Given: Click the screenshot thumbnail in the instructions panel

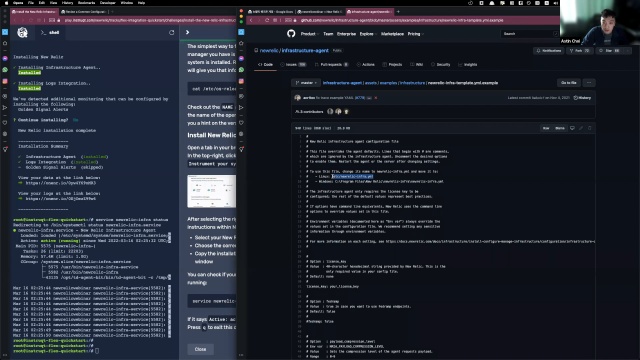Looking at the screenshot, I should tap(211, 191).
